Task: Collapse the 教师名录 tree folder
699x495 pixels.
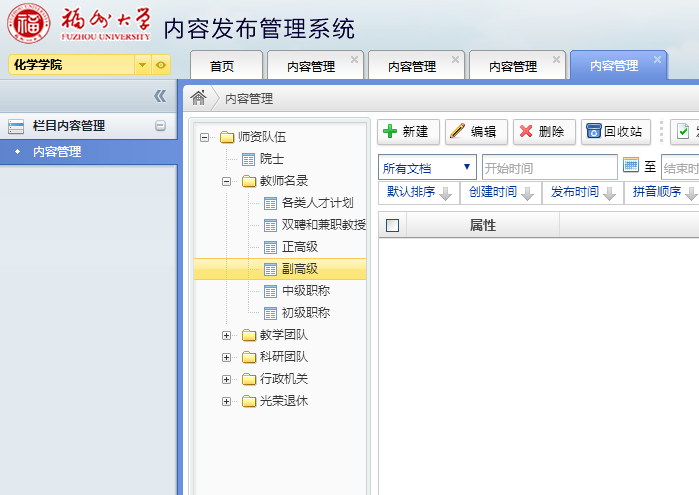Action: (x=227, y=181)
